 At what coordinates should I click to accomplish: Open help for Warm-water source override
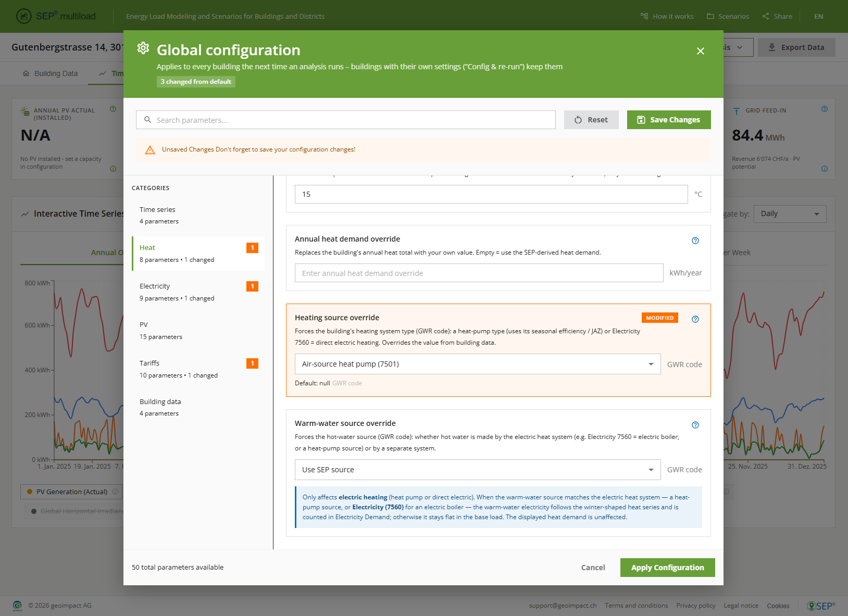coord(695,425)
